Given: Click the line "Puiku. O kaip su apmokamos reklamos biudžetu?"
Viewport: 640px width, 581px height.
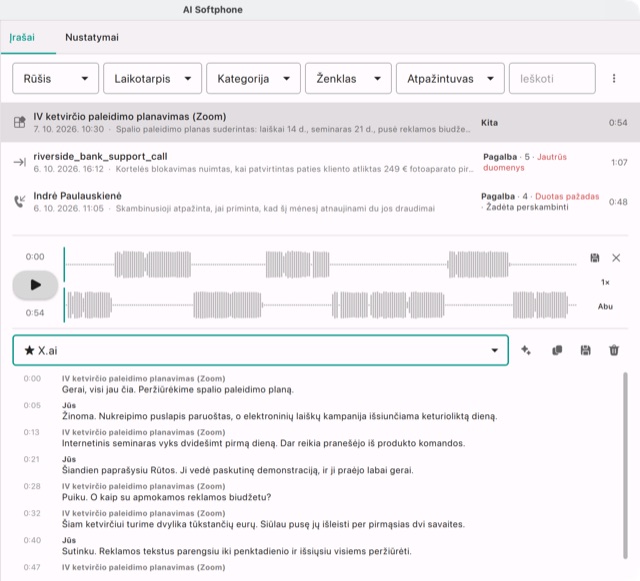Looking at the screenshot, I should pyautogui.click(x=167, y=497).
